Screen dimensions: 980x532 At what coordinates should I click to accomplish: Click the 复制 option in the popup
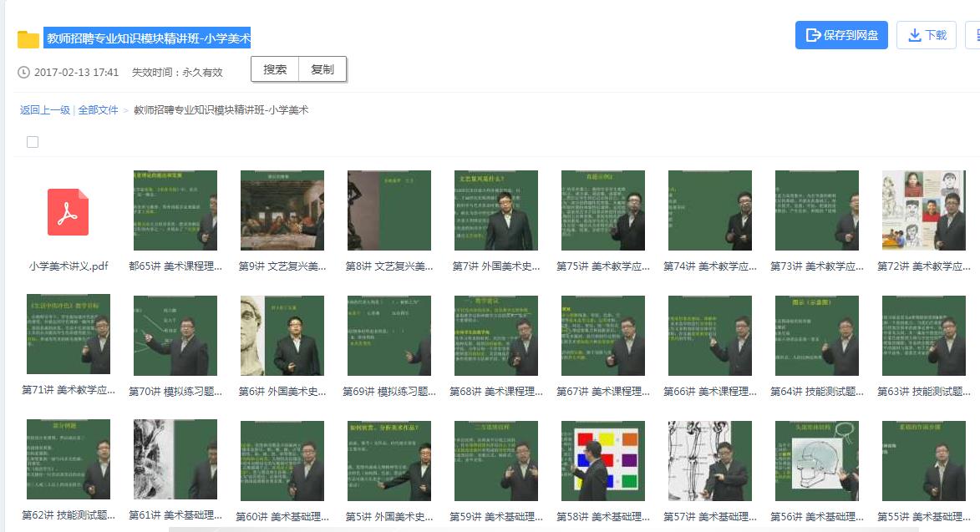point(322,69)
